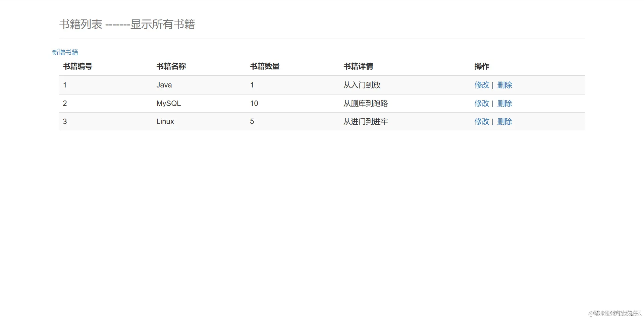This screenshot has width=644, height=319.
Task: Click 删除 in the MySQL row
Action: [504, 104]
